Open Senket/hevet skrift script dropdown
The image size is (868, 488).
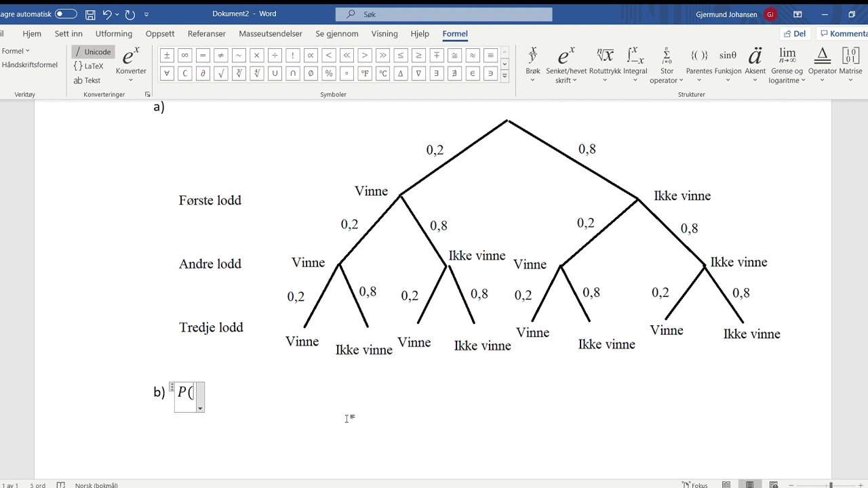565,65
